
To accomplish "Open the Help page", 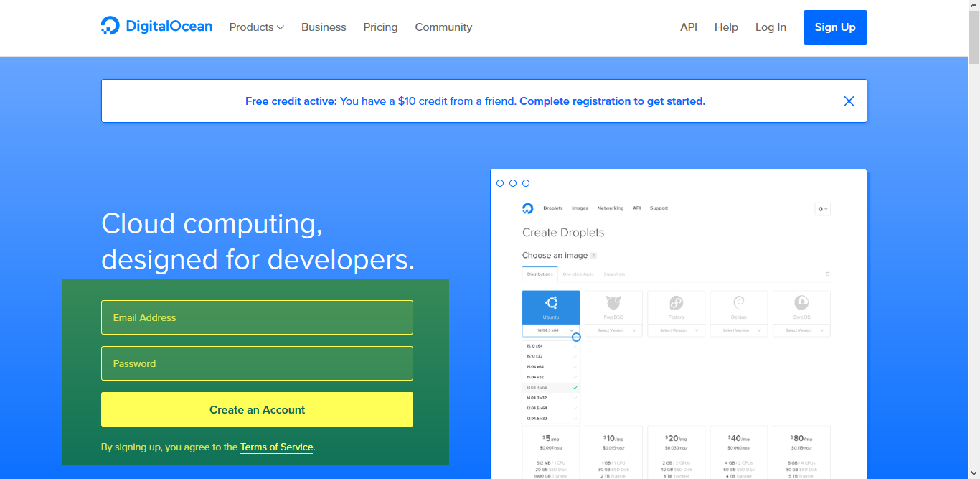I will pos(726,27).
